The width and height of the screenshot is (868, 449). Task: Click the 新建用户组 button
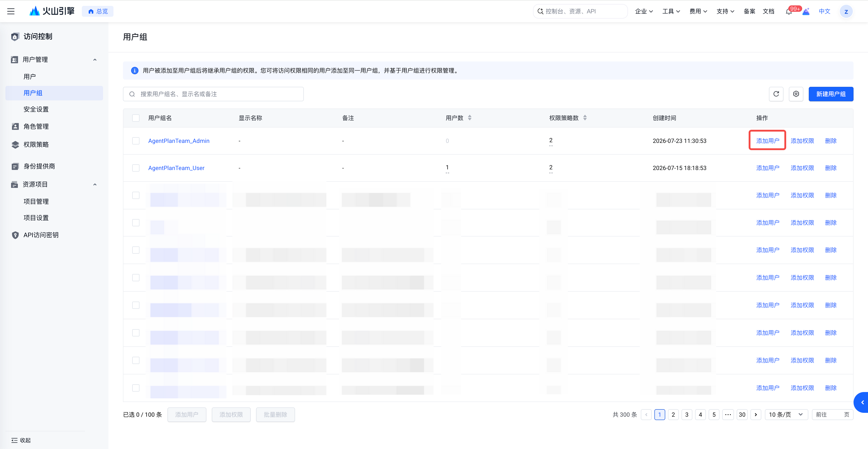point(831,94)
